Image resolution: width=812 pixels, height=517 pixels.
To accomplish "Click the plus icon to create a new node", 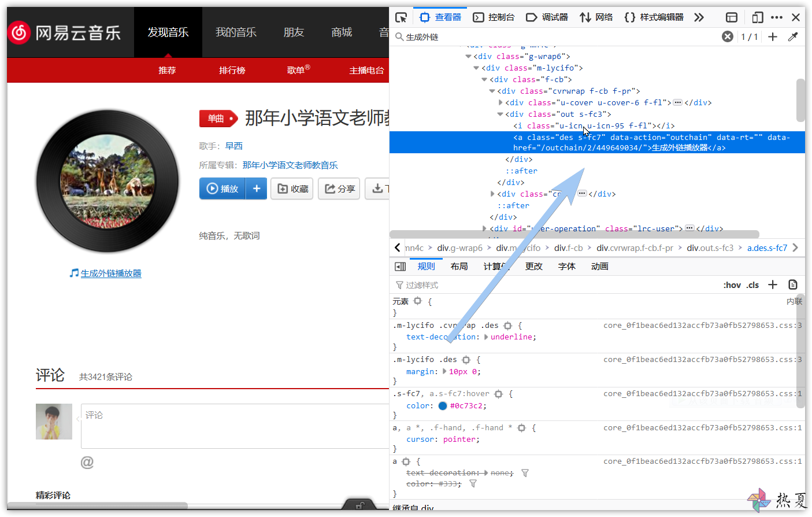I will tap(773, 37).
